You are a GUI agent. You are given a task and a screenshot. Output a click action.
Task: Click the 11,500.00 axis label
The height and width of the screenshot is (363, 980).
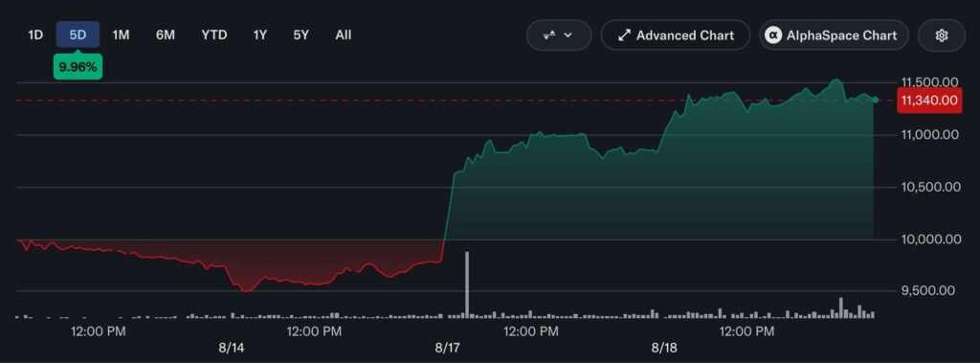929,82
